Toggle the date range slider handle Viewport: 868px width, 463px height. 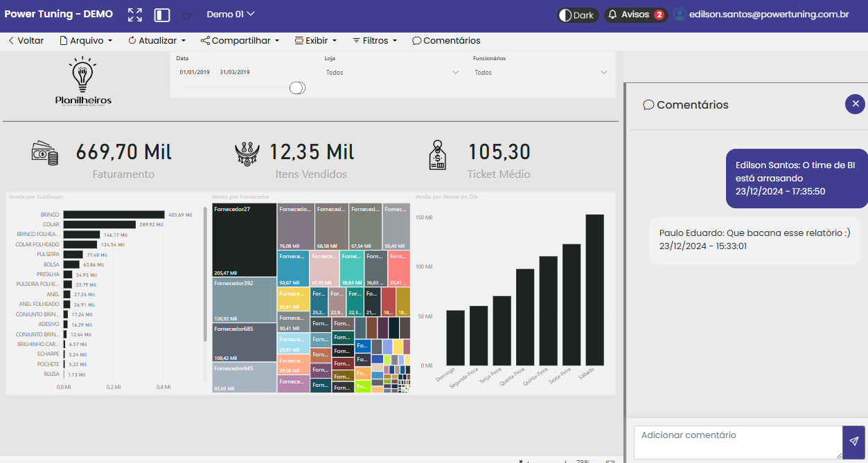pyautogui.click(x=297, y=87)
